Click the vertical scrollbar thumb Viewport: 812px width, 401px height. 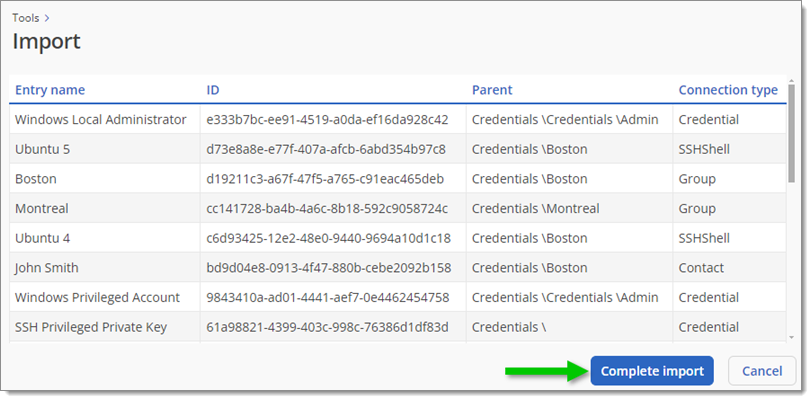click(791, 133)
